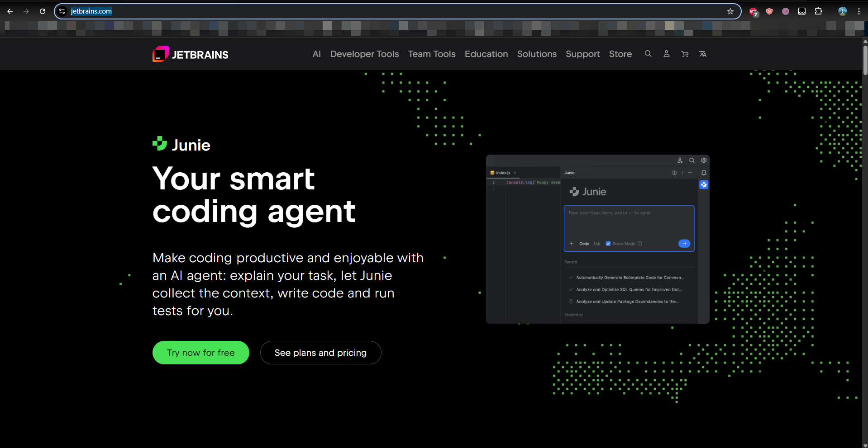Open the Education menu
The height and width of the screenshot is (448, 868).
(x=486, y=54)
